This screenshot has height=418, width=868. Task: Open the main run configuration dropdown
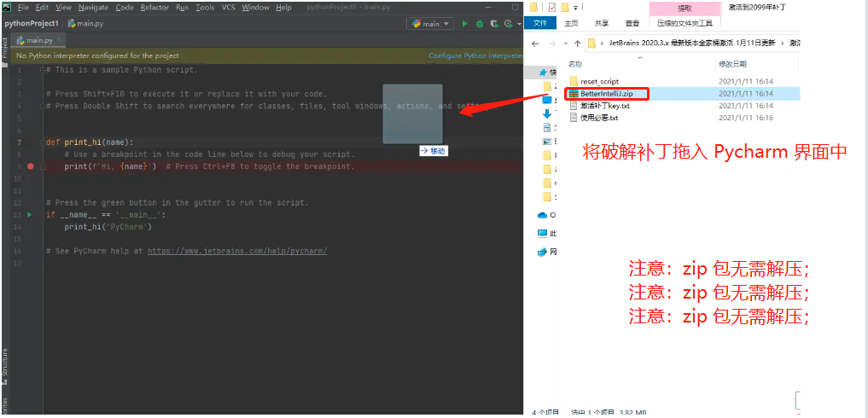[430, 24]
